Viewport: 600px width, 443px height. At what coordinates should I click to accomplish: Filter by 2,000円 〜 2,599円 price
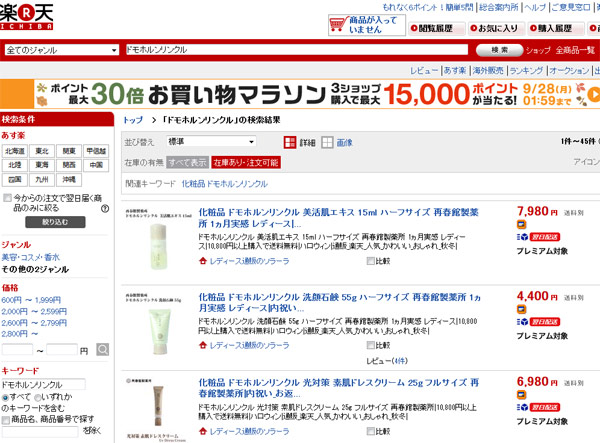34,311
